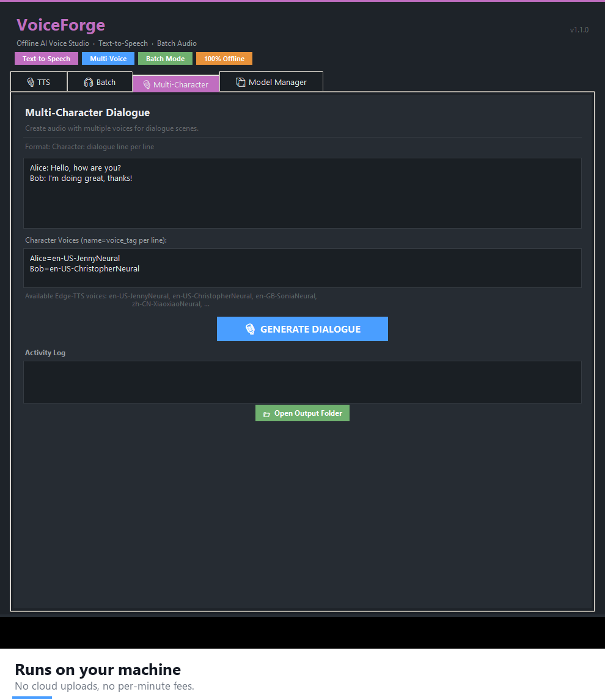Click inside the Activity Log box

(302, 382)
